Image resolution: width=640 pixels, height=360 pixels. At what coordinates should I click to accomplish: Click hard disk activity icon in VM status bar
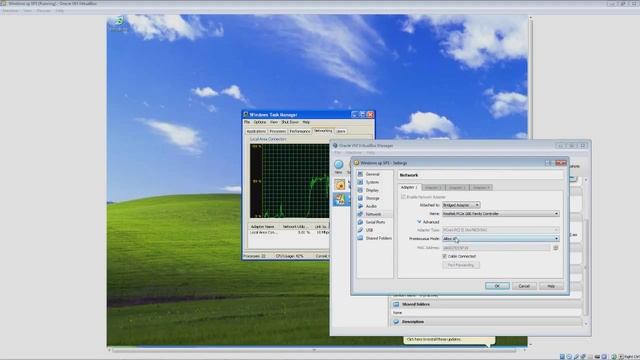coord(562,357)
